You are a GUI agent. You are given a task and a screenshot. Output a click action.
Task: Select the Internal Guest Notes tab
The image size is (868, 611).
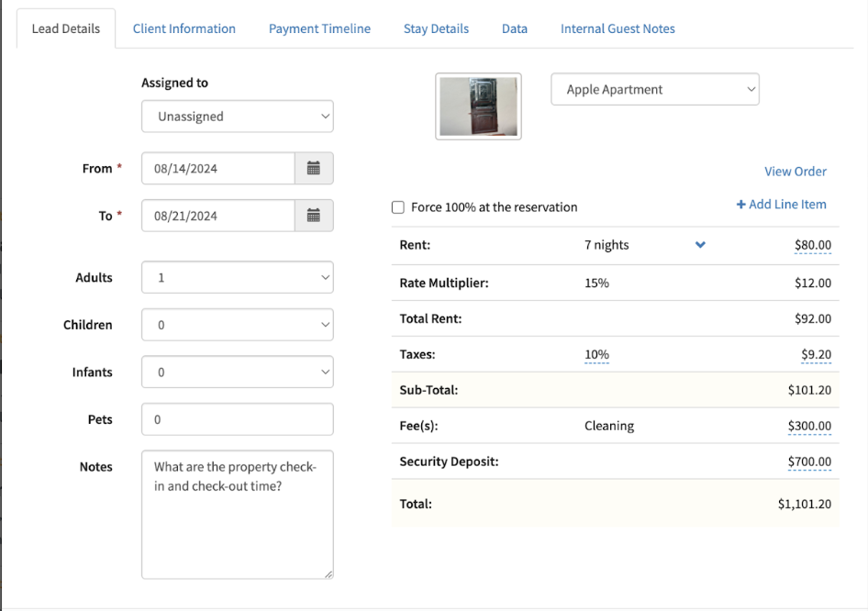coord(617,28)
